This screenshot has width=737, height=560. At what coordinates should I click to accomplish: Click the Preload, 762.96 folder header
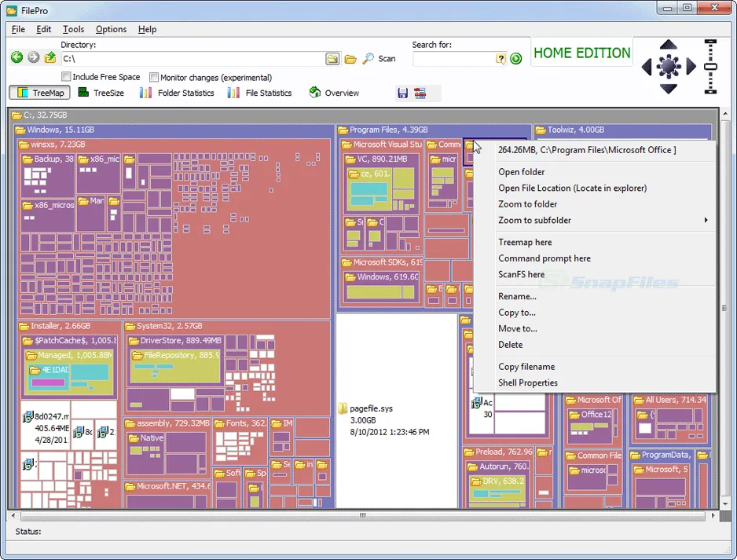pos(499,452)
